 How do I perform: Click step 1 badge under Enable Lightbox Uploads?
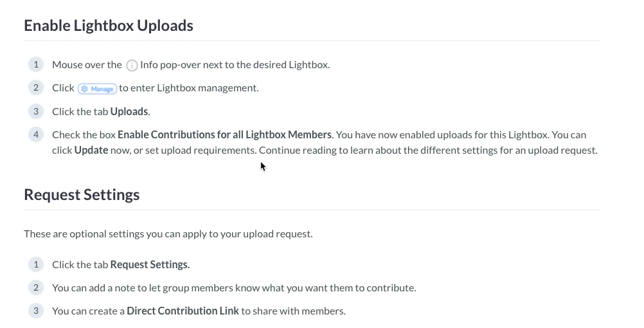pos(36,64)
